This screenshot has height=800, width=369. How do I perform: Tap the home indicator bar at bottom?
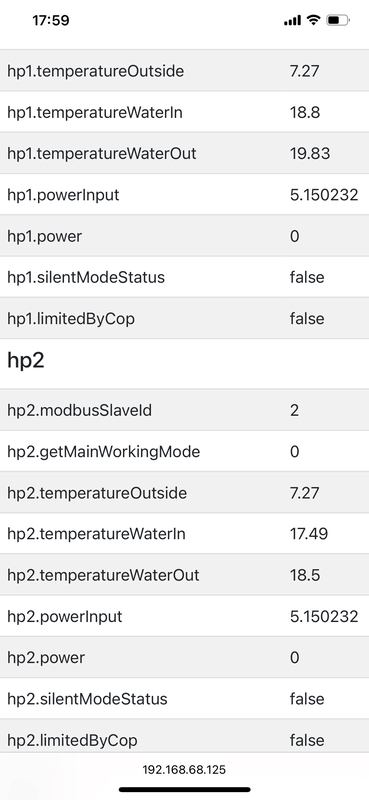(x=185, y=790)
